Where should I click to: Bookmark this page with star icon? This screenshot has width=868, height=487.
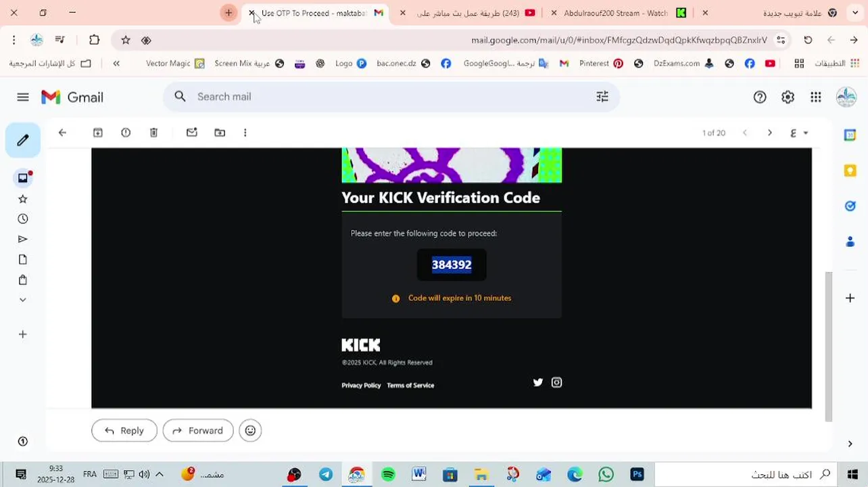point(126,40)
